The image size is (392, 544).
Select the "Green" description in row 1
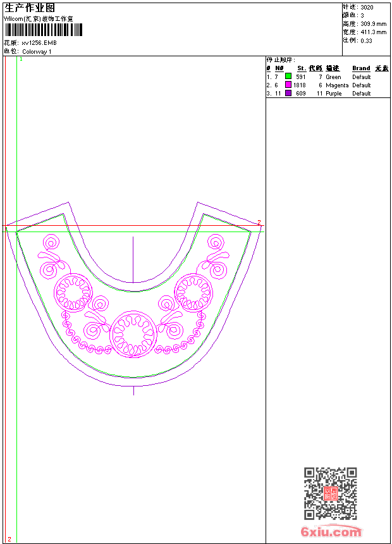click(x=333, y=77)
